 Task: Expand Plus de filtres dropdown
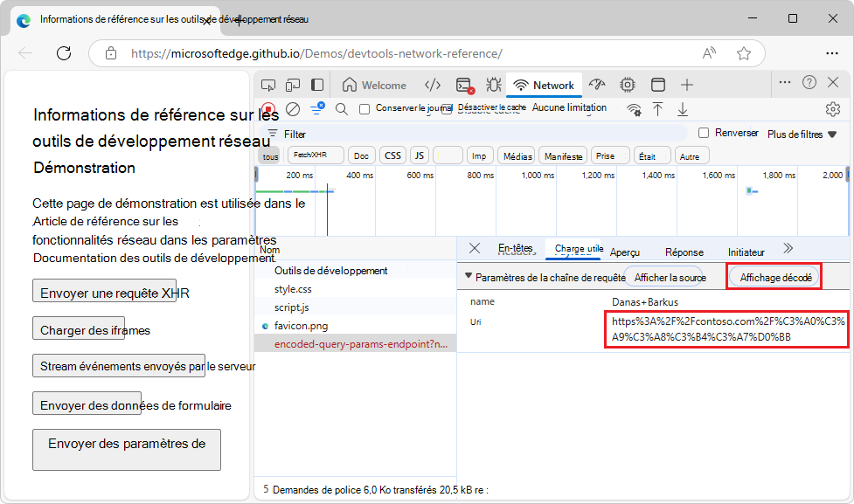pyautogui.click(x=802, y=134)
